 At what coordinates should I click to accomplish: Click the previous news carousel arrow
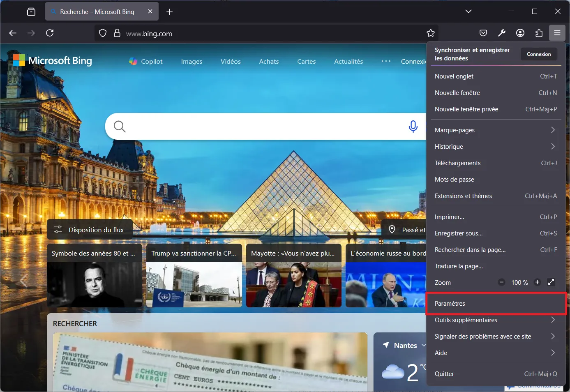coord(23,281)
